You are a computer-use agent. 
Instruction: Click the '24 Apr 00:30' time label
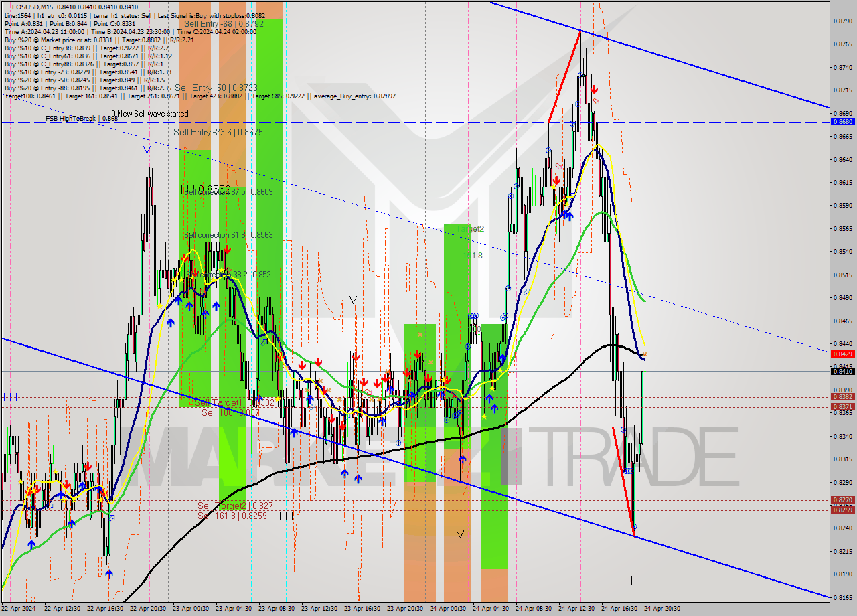[449, 609]
